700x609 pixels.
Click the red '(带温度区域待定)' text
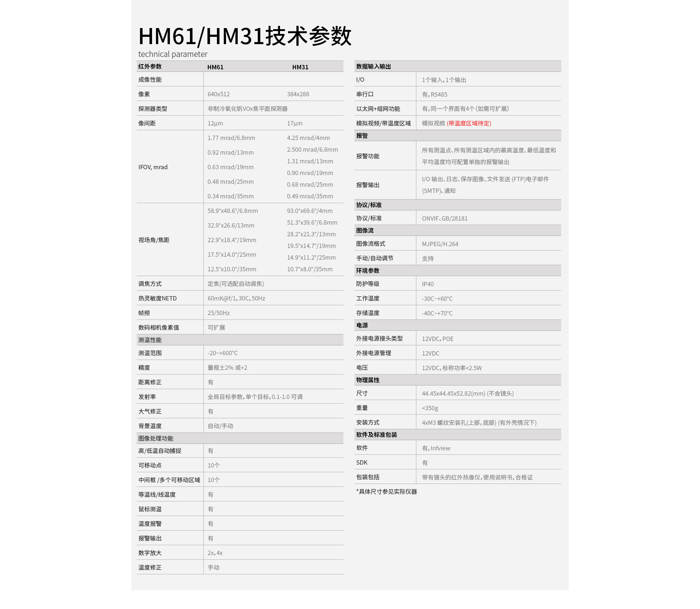pos(469,123)
